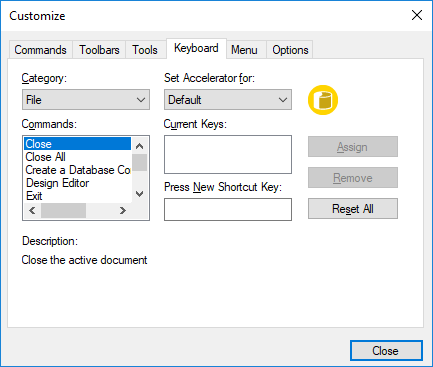The image size is (433, 367).
Task: Select the Menu tab
Action: point(244,50)
